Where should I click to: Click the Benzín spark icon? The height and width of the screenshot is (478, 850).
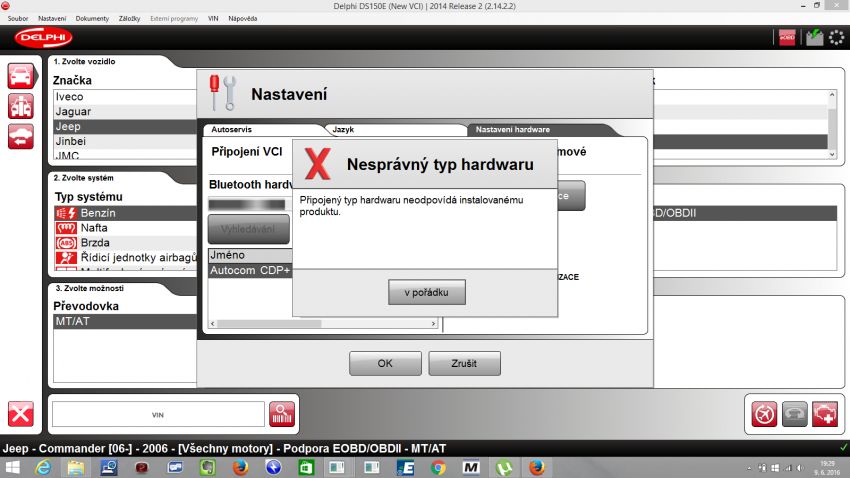coord(66,213)
